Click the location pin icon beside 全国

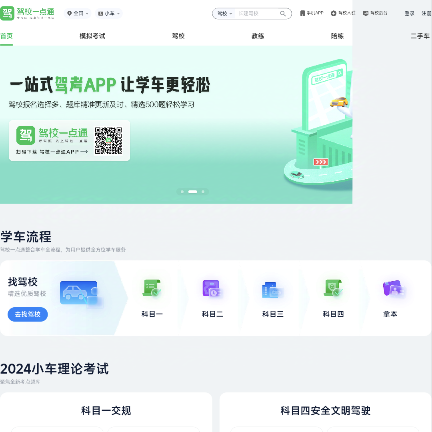69,13
